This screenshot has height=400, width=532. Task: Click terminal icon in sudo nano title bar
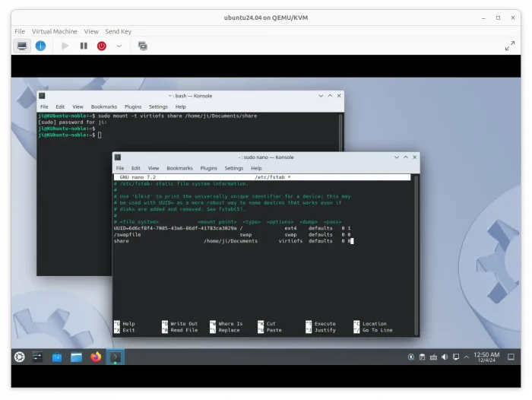118,157
